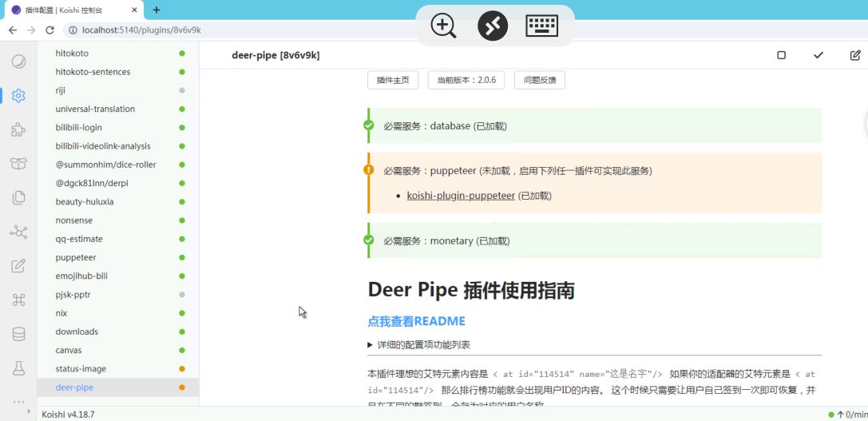Toggle status dot of canvas plugin
The height and width of the screenshot is (421, 868).
(182, 350)
